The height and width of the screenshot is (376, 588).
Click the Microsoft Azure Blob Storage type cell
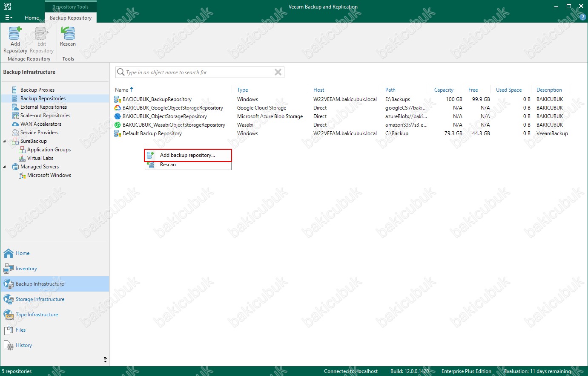point(270,116)
